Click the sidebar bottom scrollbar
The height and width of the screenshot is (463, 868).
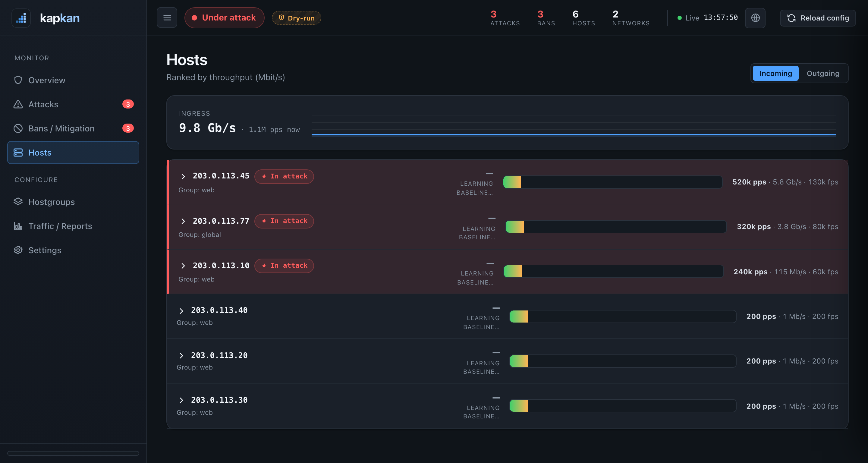click(73, 453)
